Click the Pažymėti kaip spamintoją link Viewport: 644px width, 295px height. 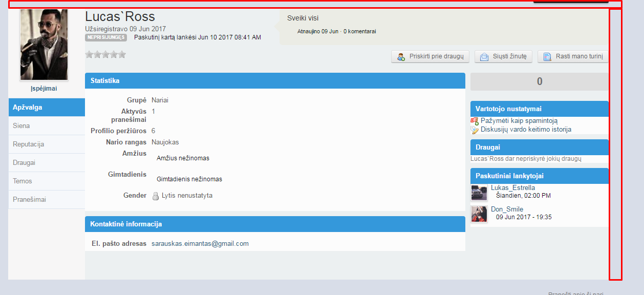[519, 121]
